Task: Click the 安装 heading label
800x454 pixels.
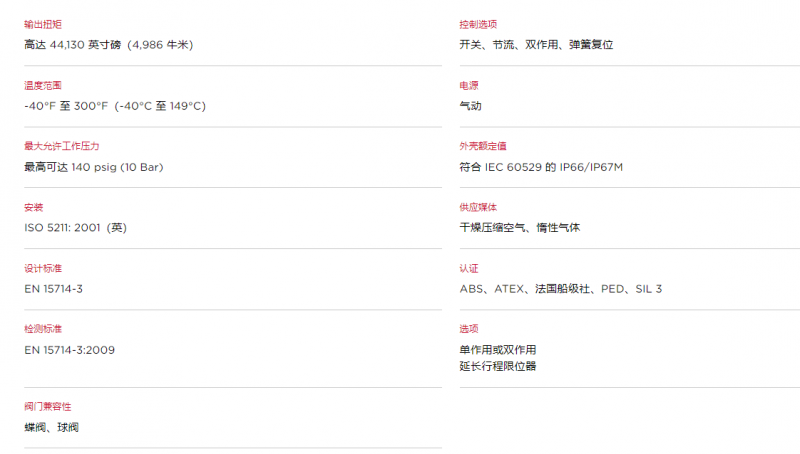Action: (34, 208)
